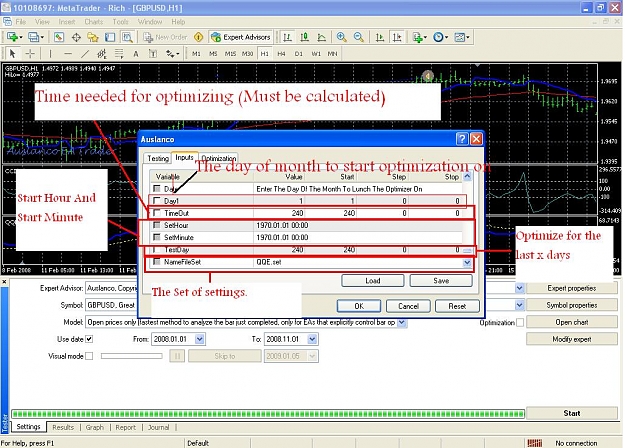Toggle Chart Shift icon
Screen dimensions: 625x448
click(x=397, y=37)
